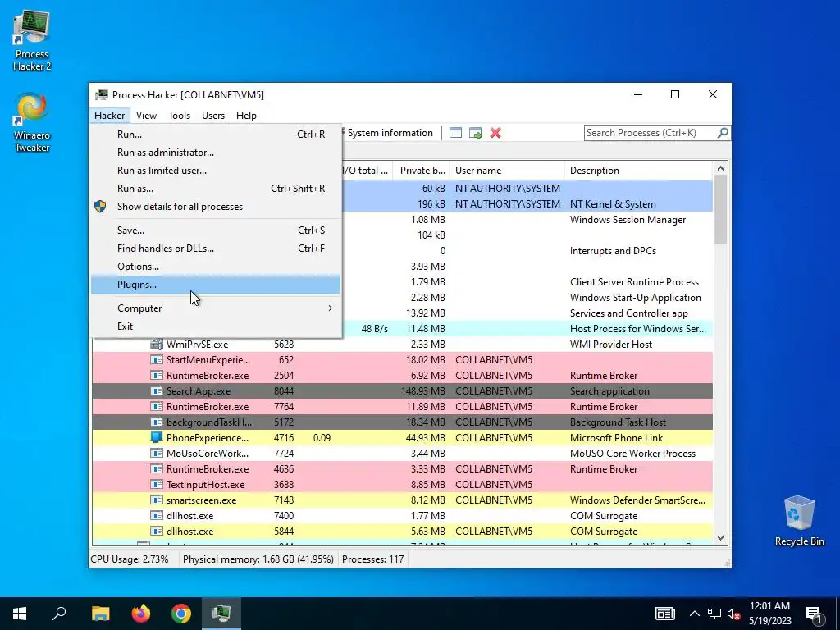Open the View menu

[x=146, y=115]
